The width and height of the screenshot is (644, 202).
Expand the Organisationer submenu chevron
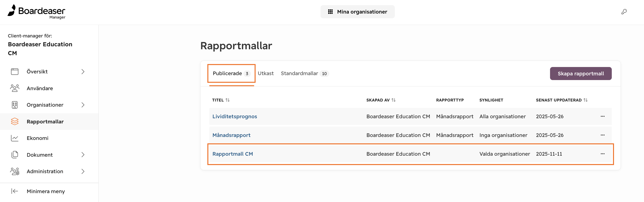click(83, 105)
